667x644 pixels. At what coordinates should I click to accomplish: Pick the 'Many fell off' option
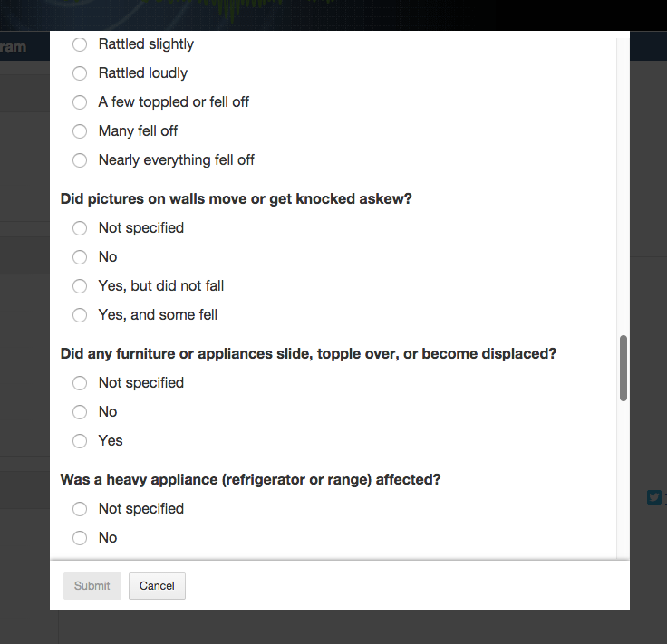pyautogui.click(x=80, y=131)
